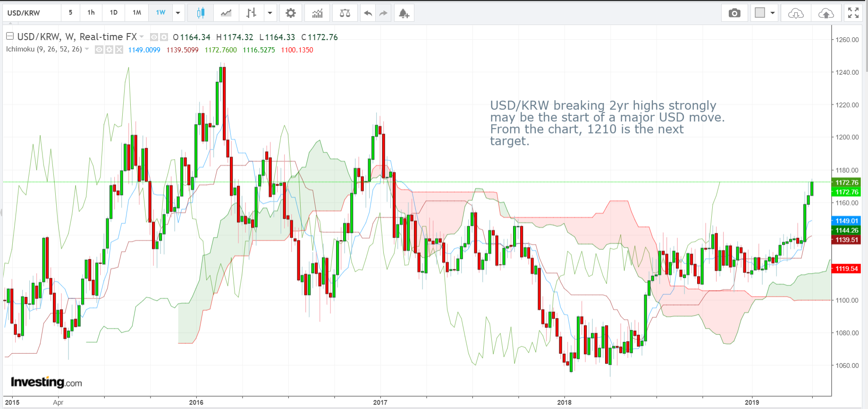Click the 2017 time axis label
The image size is (868, 409).
[380, 402]
